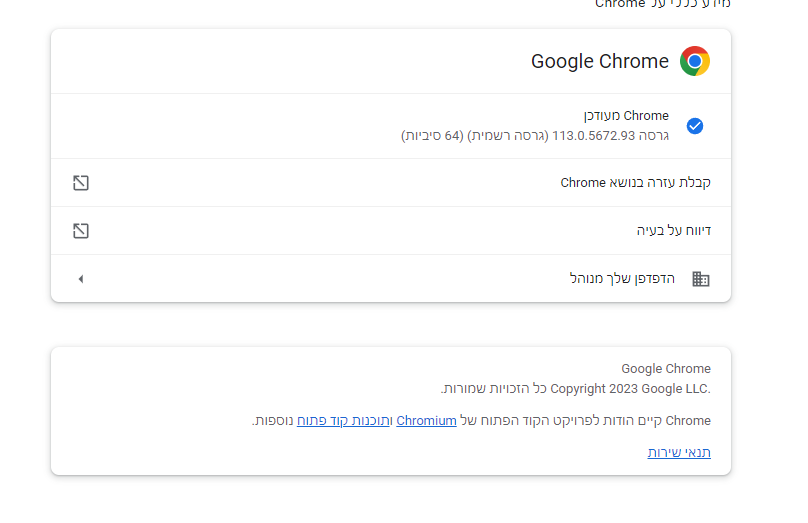Click the Chrome מעודכן status text
This screenshot has height=523, width=808.
(625, 116)
